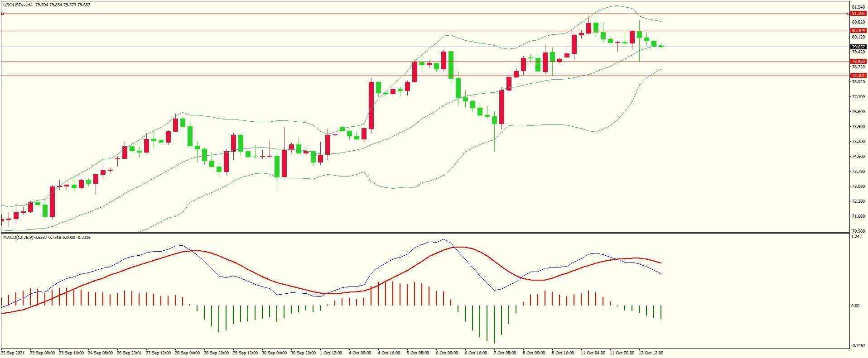Select the 78.950 red price tag

point(858,62)
